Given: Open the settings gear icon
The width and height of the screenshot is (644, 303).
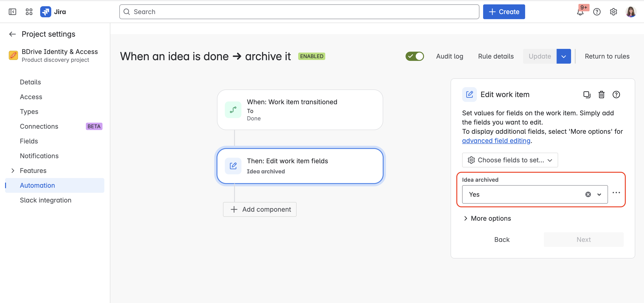Looking at the screenshot, I should tap(613, 12).
